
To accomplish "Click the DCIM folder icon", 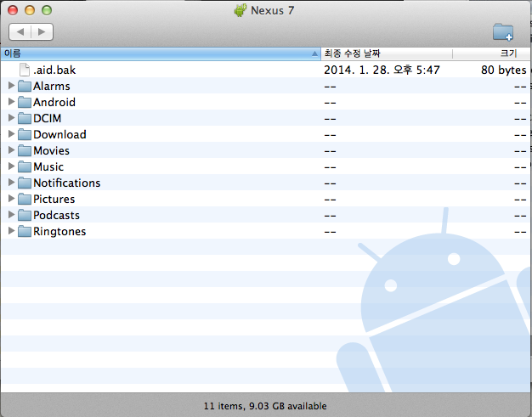I will click(25, 118).
